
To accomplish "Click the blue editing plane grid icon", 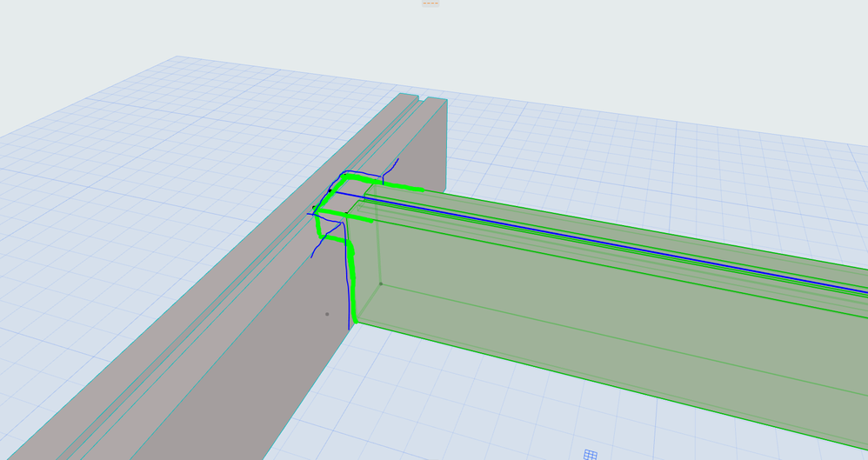I will [591, 455].
